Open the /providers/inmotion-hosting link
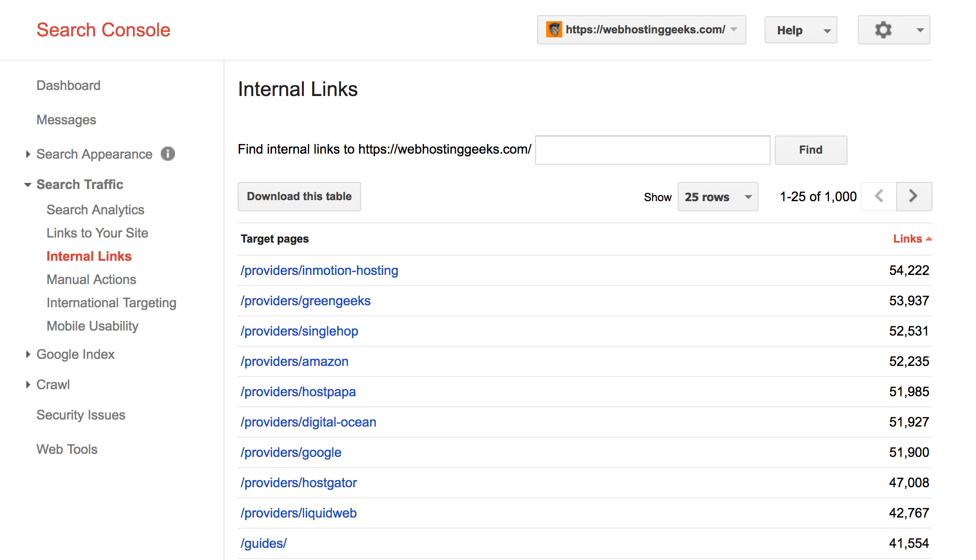 coord(319,270)
